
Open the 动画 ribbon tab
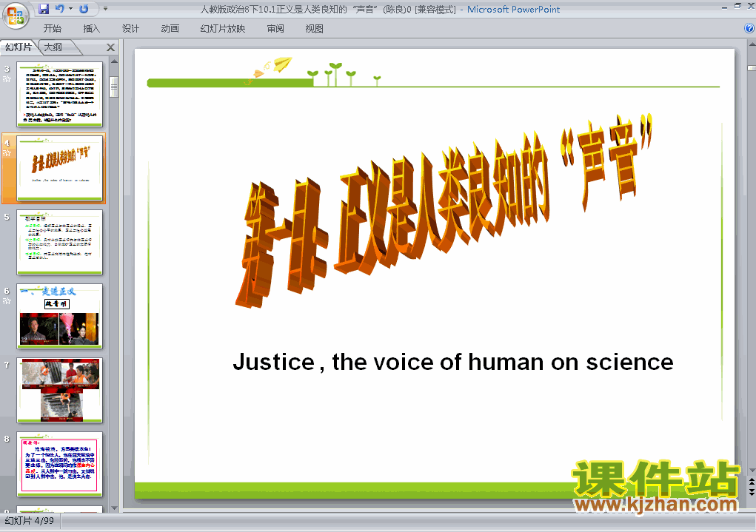(x=170, y=28)
